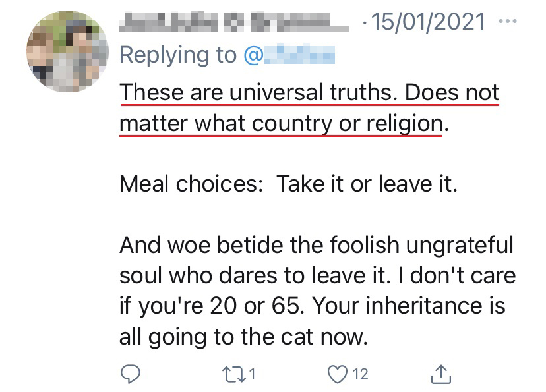Click the "all going to the cat now." line

(x=242, y=337)
